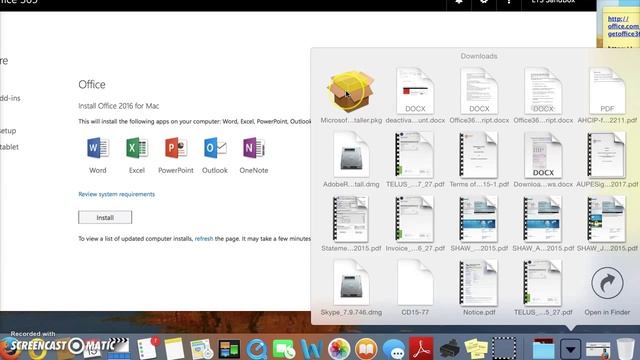
Task: Open the AdobeR...tall.dmg disk image
Action: [x=351, y=156]
